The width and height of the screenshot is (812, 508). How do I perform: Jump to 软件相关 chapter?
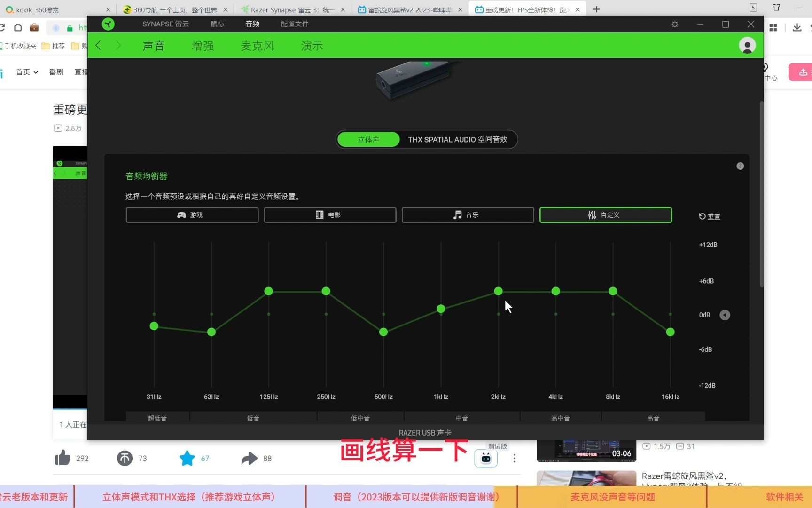(785, 497)
